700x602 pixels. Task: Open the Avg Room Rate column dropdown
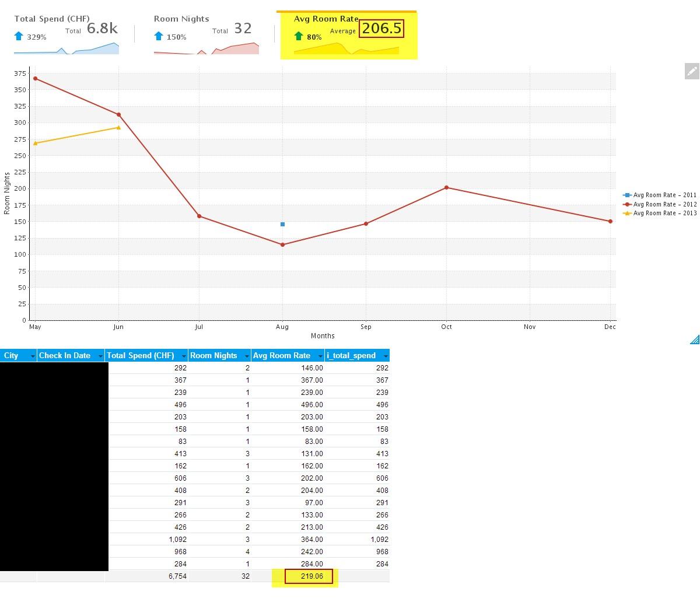[320, 356]
